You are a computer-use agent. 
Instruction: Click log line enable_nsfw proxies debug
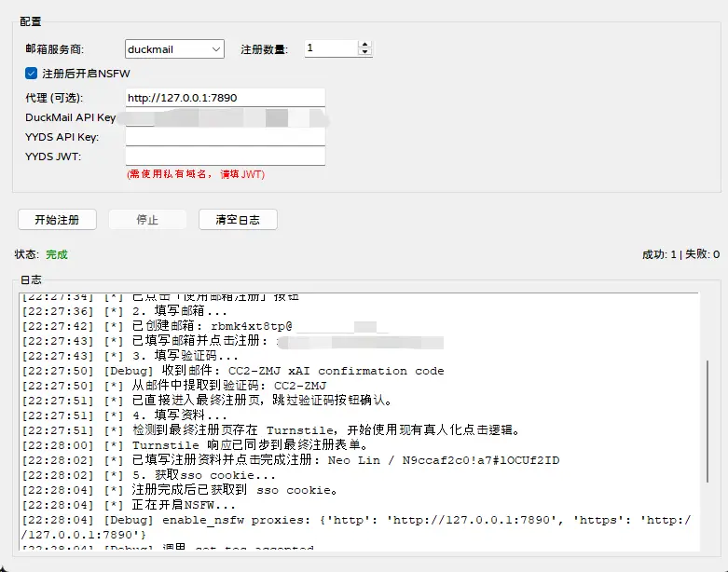click(357, 527)
